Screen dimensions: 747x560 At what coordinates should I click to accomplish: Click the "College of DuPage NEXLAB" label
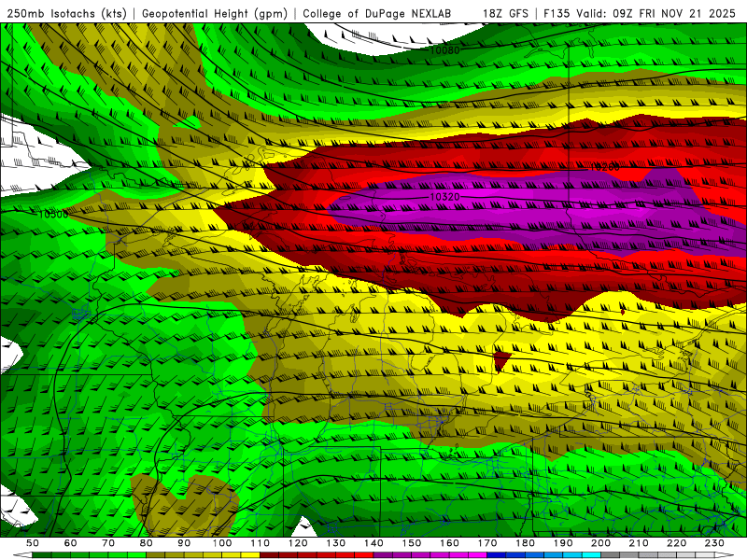point(377,13)
